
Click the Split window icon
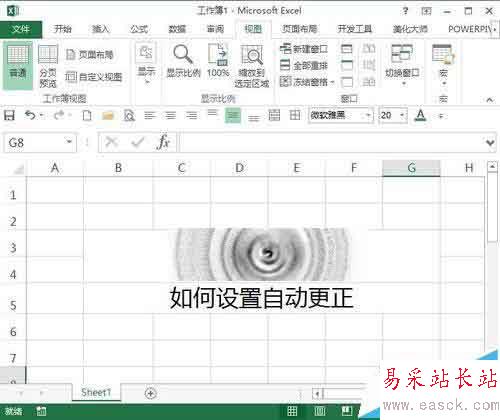click(x=347, y=49)
